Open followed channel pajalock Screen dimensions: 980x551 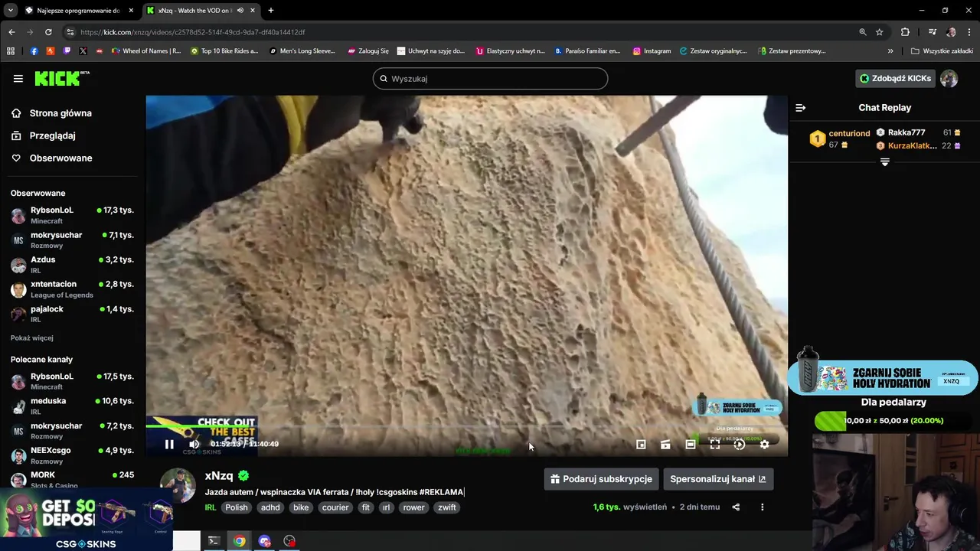pyautogui.click(x=73, y=314)
